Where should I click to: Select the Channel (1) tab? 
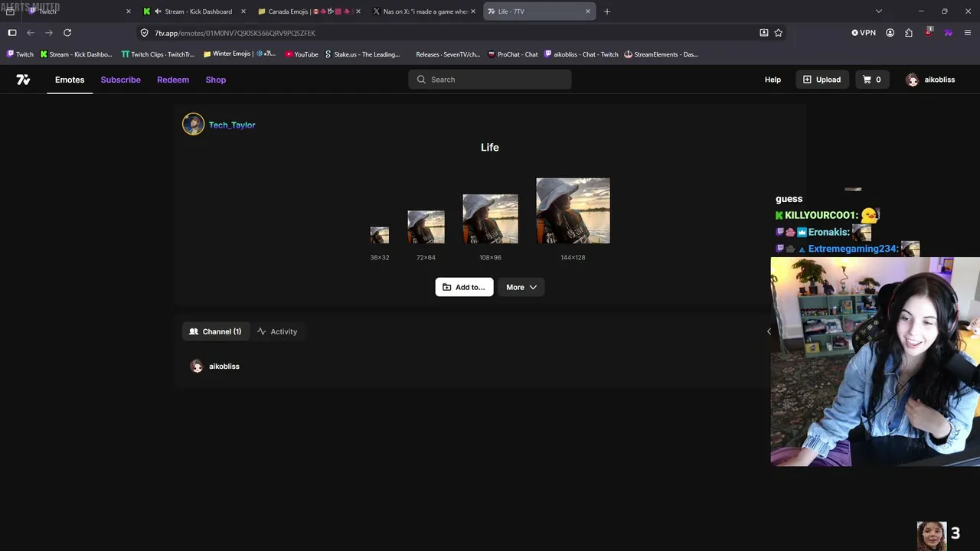[x=215, y=331]
